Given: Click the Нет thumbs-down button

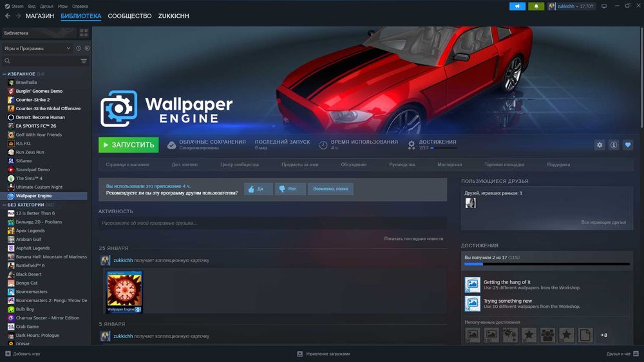Looking at the screenshot, I should tap(290, 189).
